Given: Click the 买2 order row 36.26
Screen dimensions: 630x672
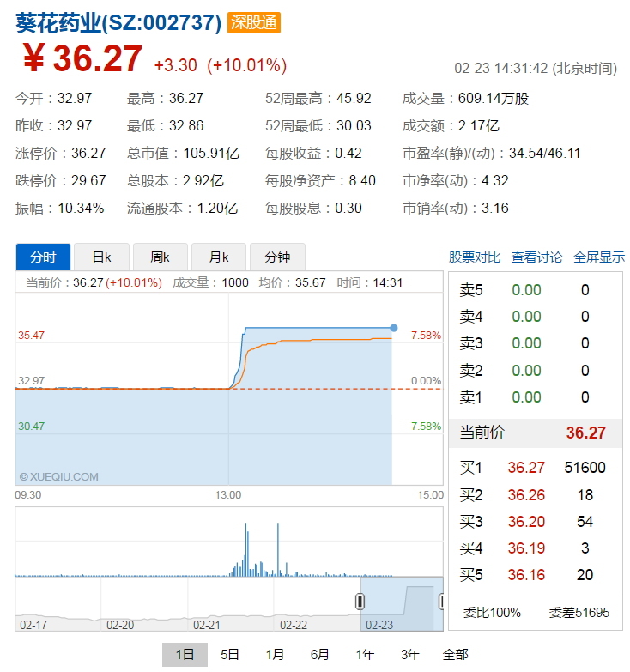Looking at the screenshot, I should click(536, 495).
